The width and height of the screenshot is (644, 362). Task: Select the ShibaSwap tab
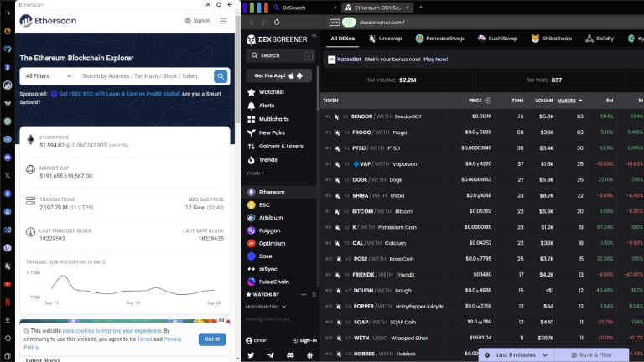coord(552,39)
